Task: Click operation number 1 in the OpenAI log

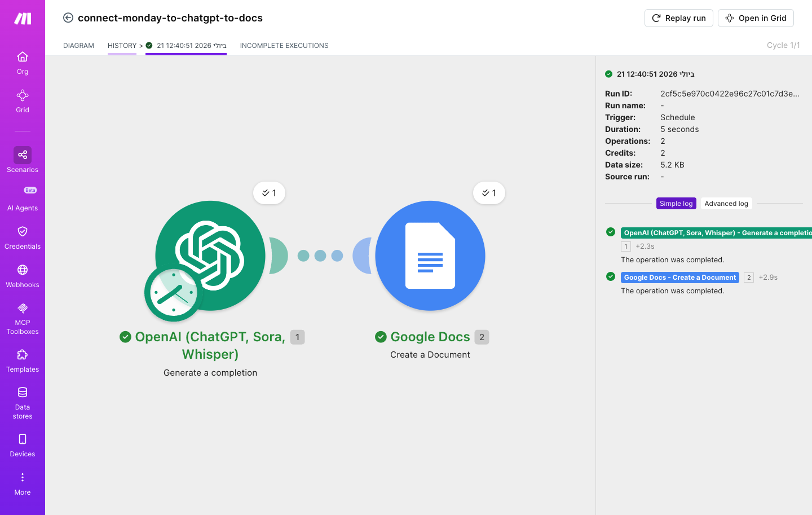Action: tap(626, 247)
